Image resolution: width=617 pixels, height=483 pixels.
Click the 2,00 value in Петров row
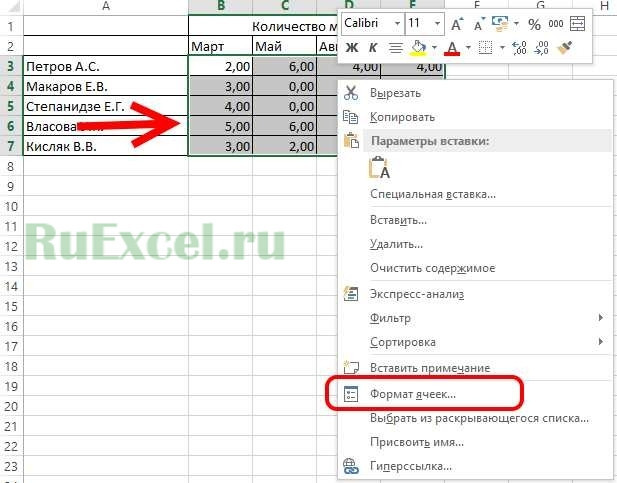(x=220, y=66)
